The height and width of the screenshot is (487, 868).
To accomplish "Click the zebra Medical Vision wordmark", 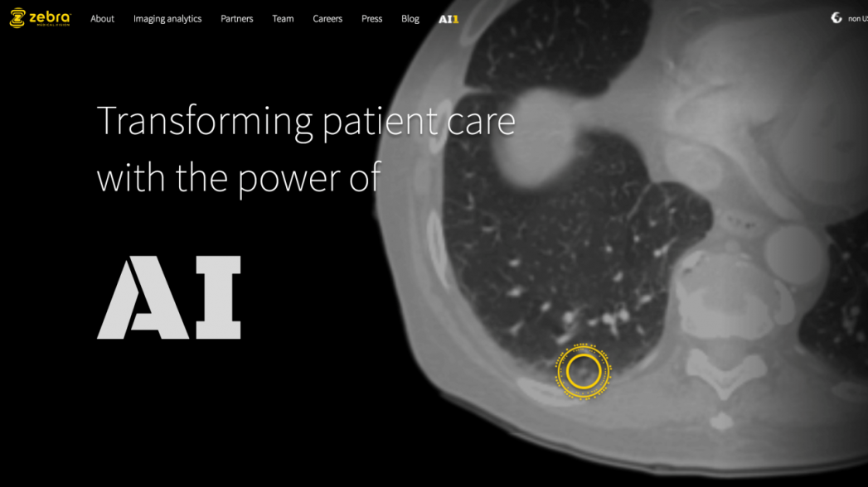I will coord(50,18).
